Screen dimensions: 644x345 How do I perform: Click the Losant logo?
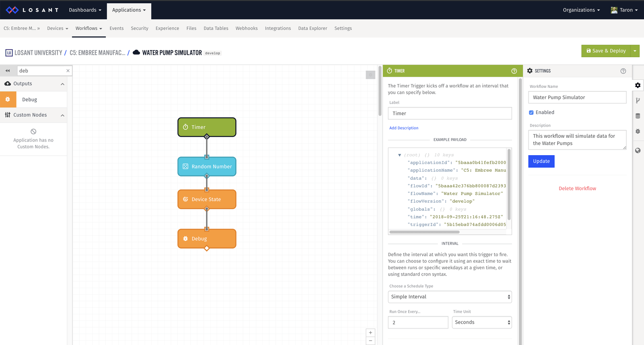point(32,10)
